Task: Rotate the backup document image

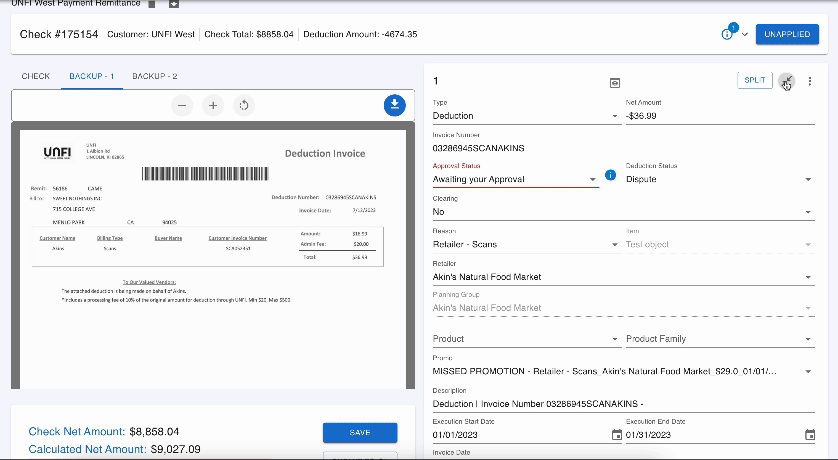Action: coord(244,105)
